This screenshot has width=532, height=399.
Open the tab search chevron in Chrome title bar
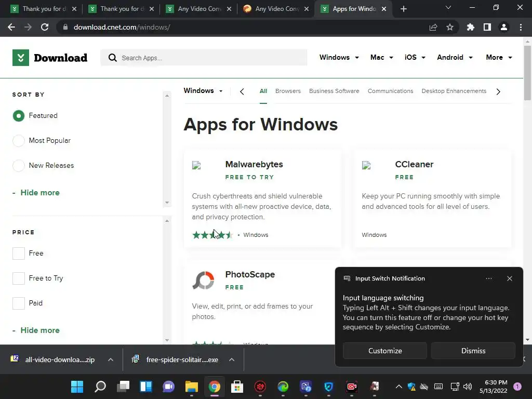point(448,7)
